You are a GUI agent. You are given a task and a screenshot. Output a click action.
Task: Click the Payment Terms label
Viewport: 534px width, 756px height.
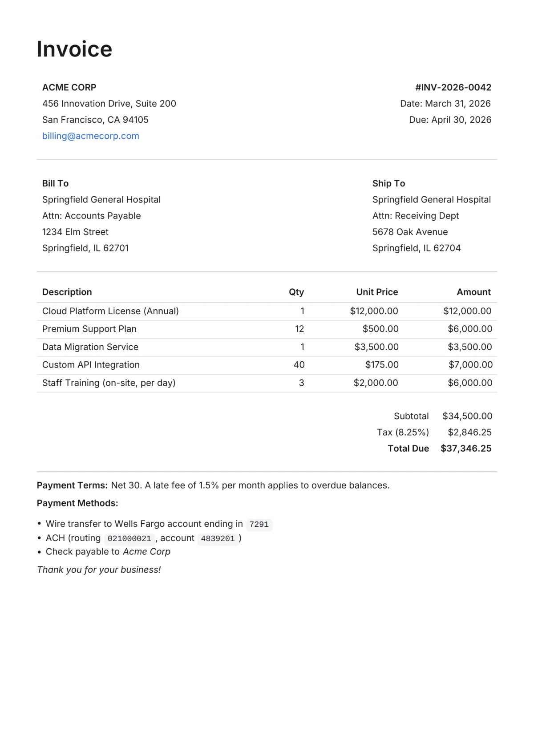tap(72, 485)
